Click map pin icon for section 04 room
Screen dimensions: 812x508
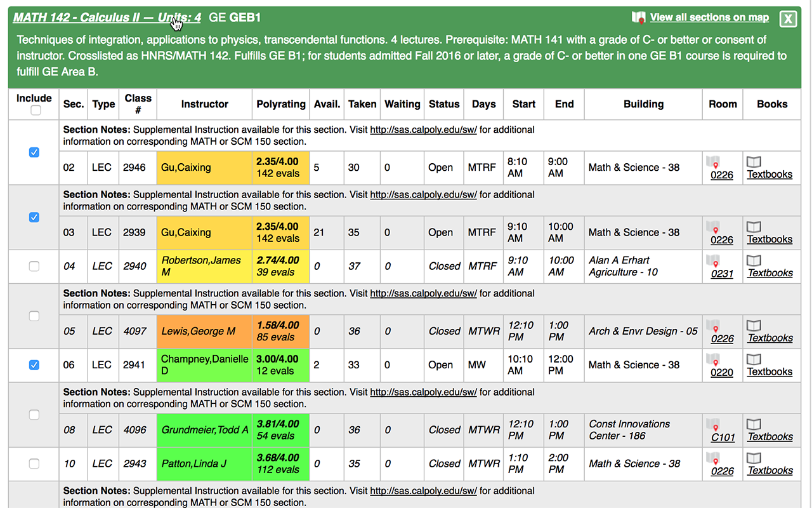tap(714, 261)
